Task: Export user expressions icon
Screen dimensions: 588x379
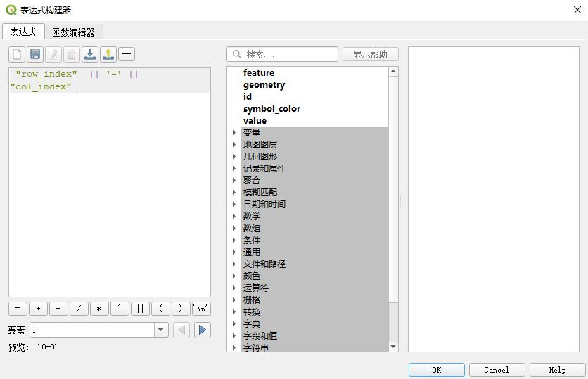Action: pos(108,54)
